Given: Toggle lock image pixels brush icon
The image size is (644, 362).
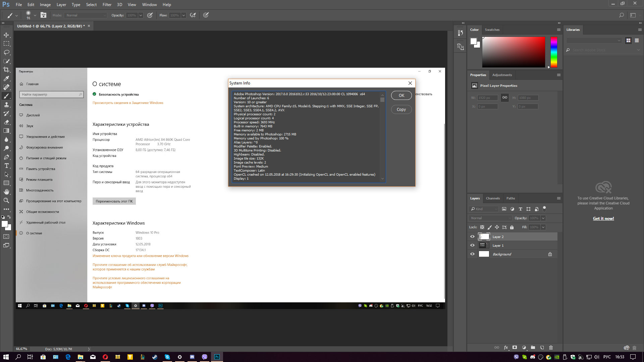Looking at the screenshot, I should click(490, 227).
